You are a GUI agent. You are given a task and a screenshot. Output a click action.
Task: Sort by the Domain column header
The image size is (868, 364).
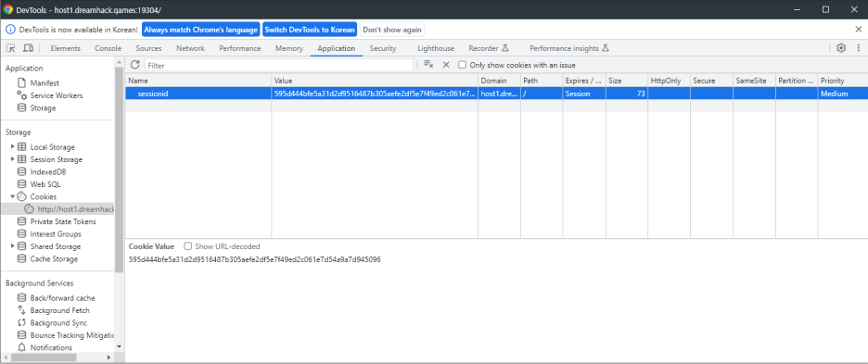[x=499, y=81]
